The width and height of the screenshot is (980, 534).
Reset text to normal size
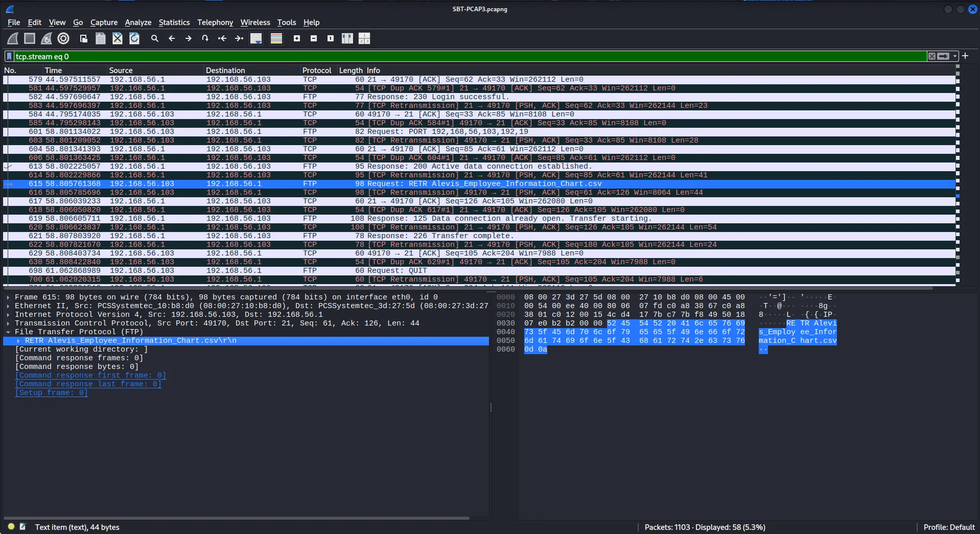tap(331, 38)
